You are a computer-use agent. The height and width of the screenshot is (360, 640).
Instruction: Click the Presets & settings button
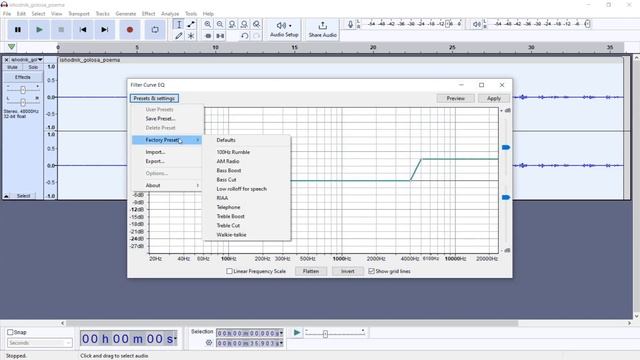(154, 98)
